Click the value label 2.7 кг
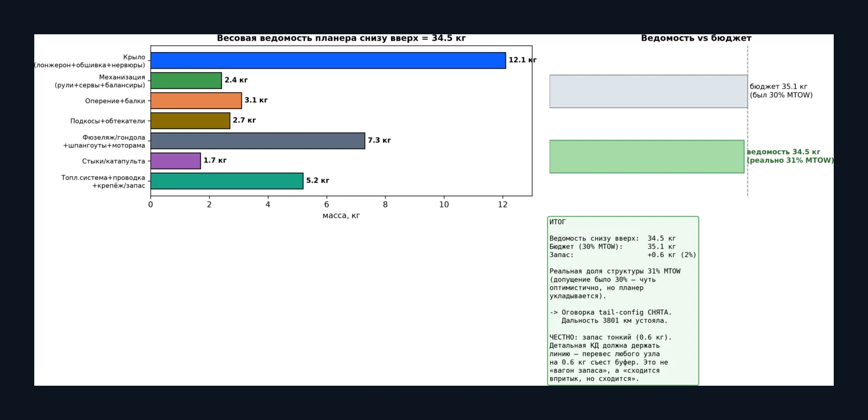 [244, 120]
